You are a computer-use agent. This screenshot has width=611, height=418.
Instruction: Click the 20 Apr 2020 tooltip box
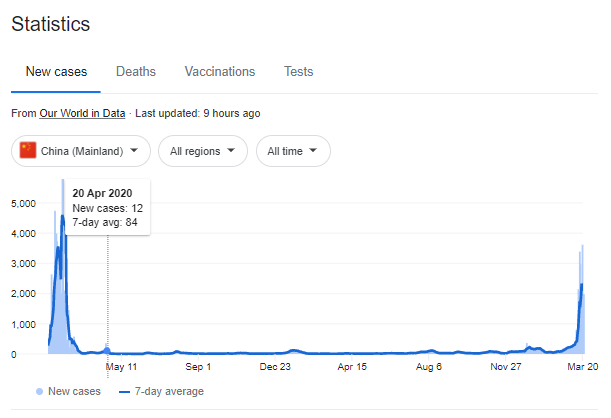coord(108,207)
